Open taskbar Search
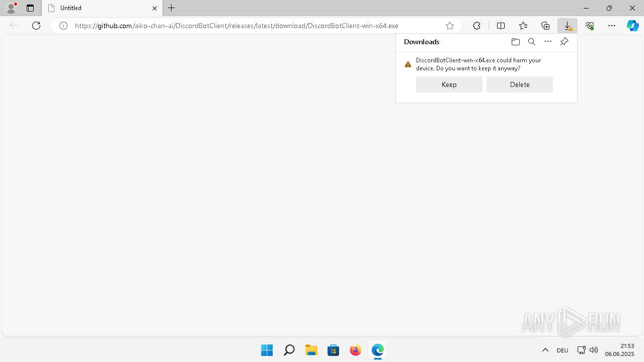This screenshot has height=362, width=644. pyautogui.click(x=289, y=350)
